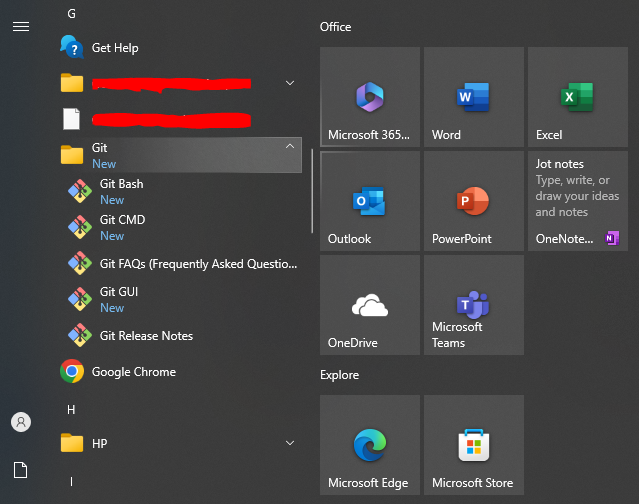
Task: Open Get Help from its label
Action: (x=115, y=48)
